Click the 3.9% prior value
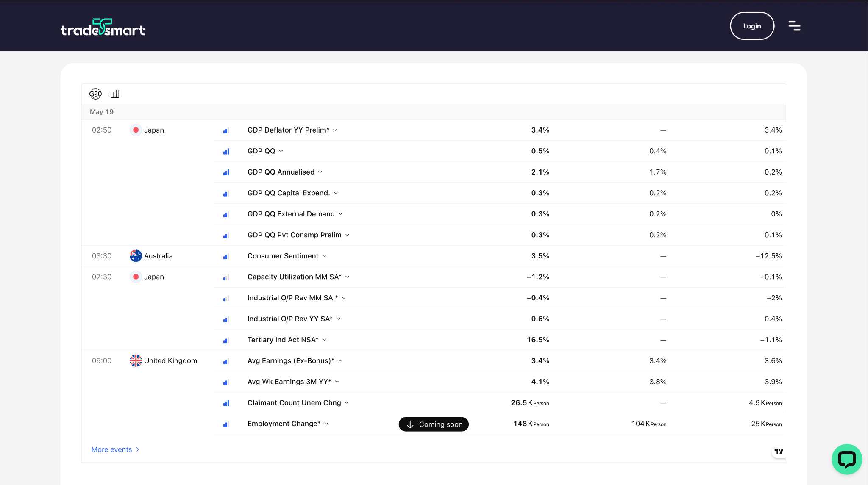 pos(773,382)
